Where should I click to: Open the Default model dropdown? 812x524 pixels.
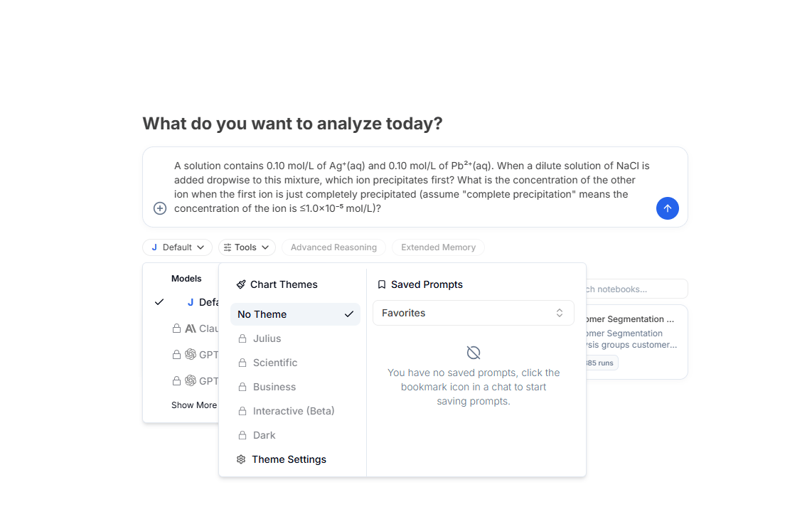tap(177, 247)
